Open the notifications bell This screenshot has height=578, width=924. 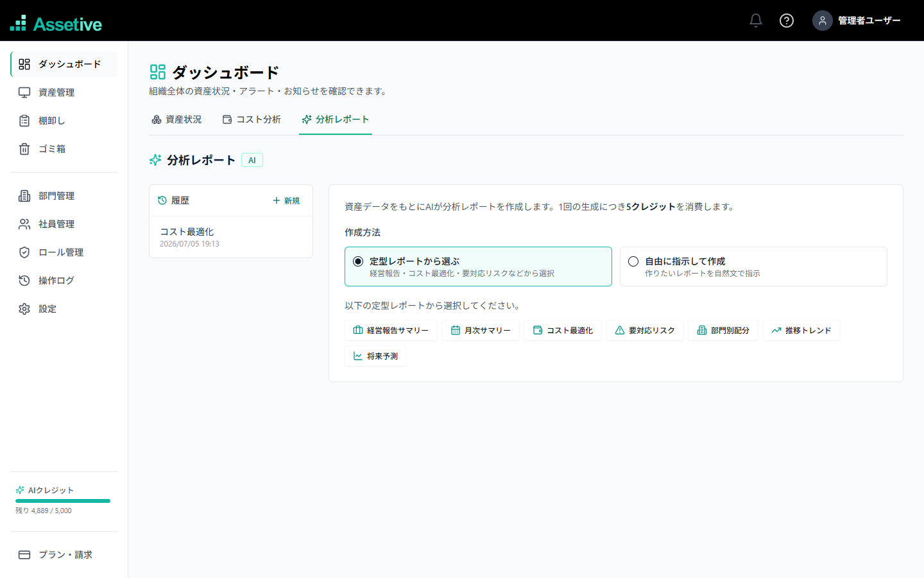756,21
